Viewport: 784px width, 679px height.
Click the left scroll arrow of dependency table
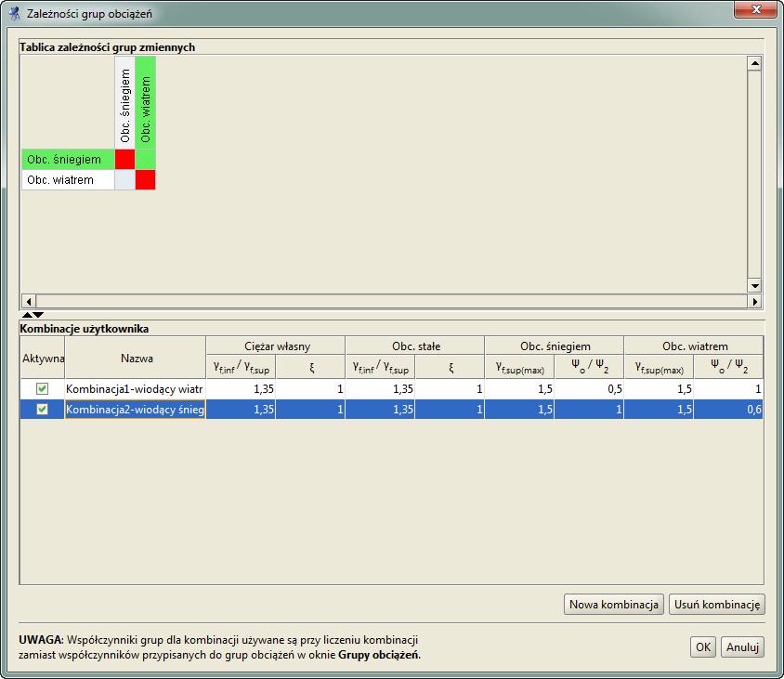click(x=29, y=301)
